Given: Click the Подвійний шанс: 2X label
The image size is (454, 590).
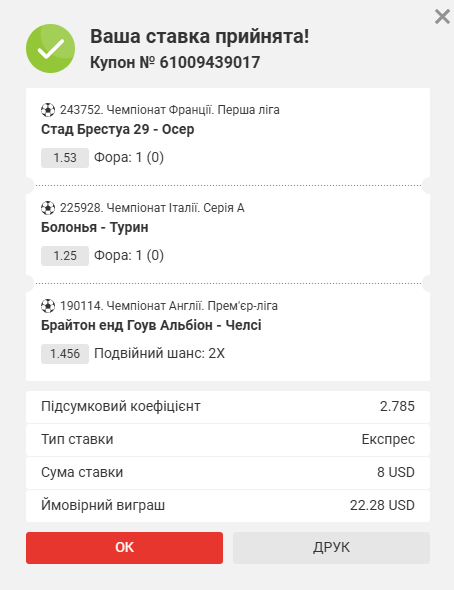Looking at the screenshot, I should pos(159,354).
